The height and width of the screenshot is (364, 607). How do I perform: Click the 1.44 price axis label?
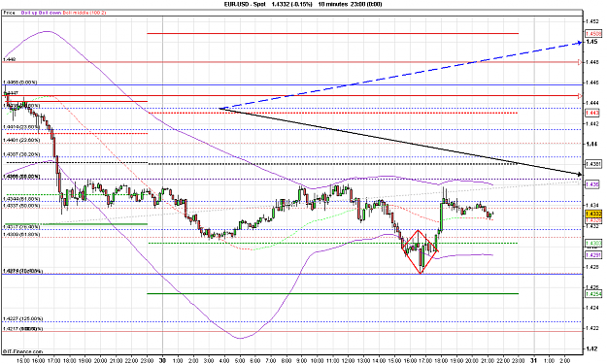coord(591,144)
